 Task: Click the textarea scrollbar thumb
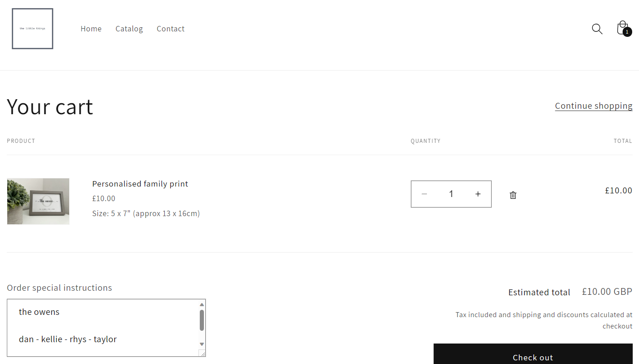[202, 320]
